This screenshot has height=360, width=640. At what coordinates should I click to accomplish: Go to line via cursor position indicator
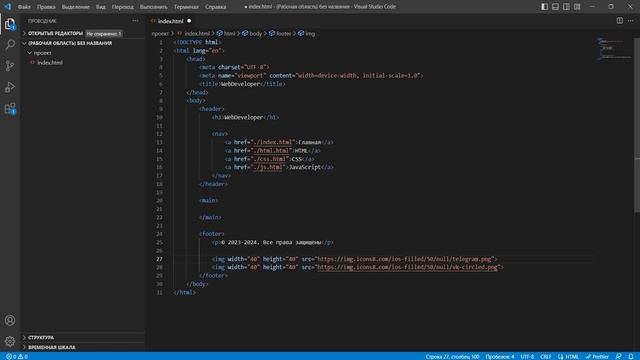452,356
